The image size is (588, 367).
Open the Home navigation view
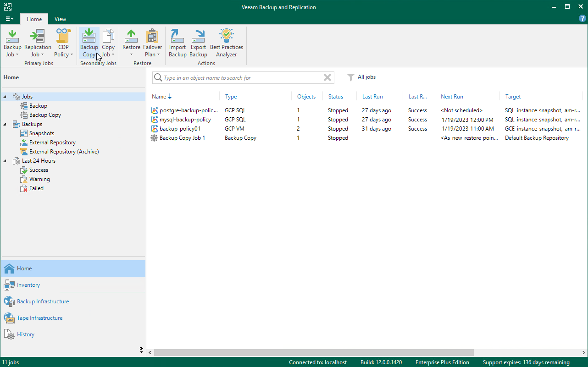[73, 268]
